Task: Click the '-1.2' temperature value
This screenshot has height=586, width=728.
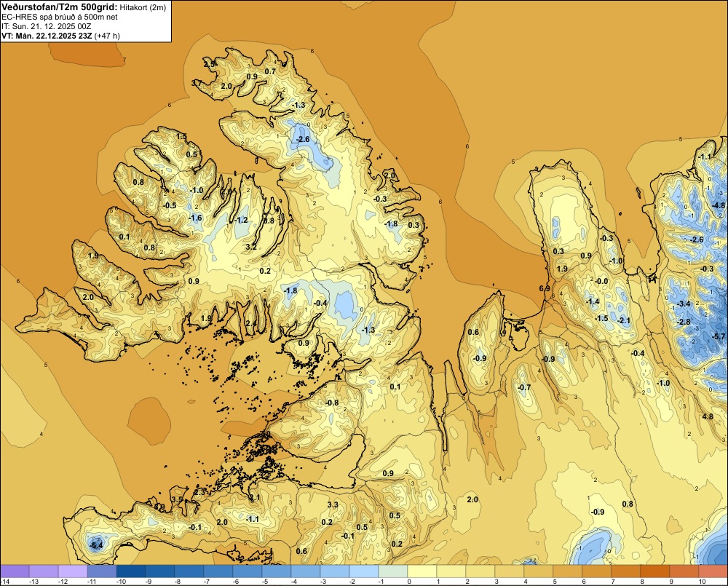Action: [242, 220]
